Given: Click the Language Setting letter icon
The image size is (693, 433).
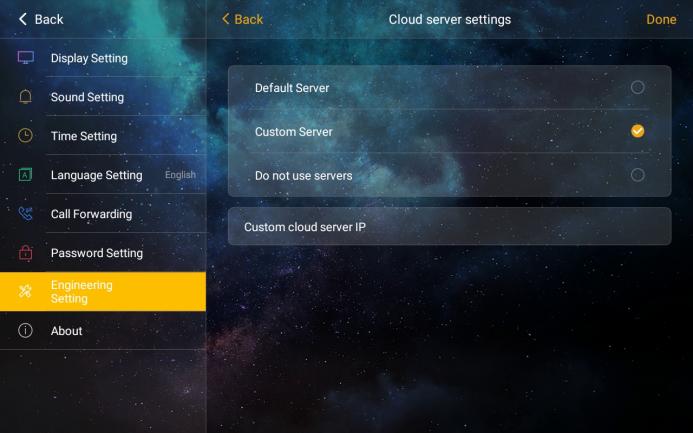Looking at the screenshot, I should (x=25, y=175).
